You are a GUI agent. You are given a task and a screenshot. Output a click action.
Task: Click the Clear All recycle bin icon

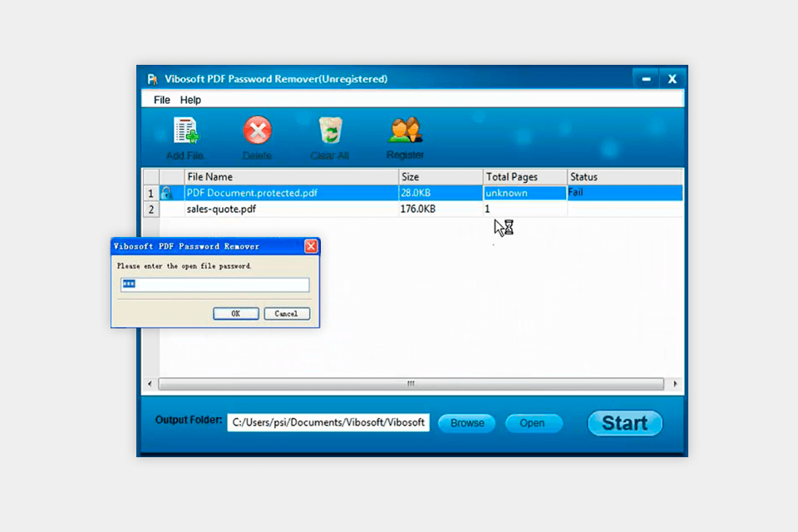coord(330,131)
